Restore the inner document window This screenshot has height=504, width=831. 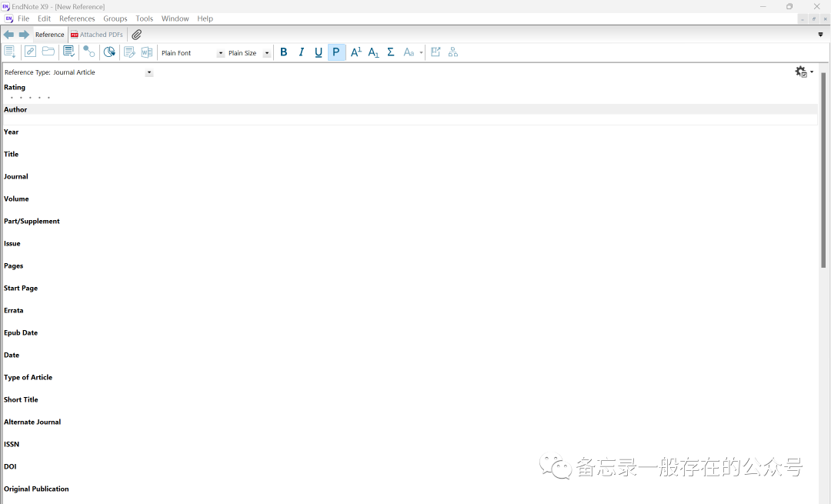[814, 18]
